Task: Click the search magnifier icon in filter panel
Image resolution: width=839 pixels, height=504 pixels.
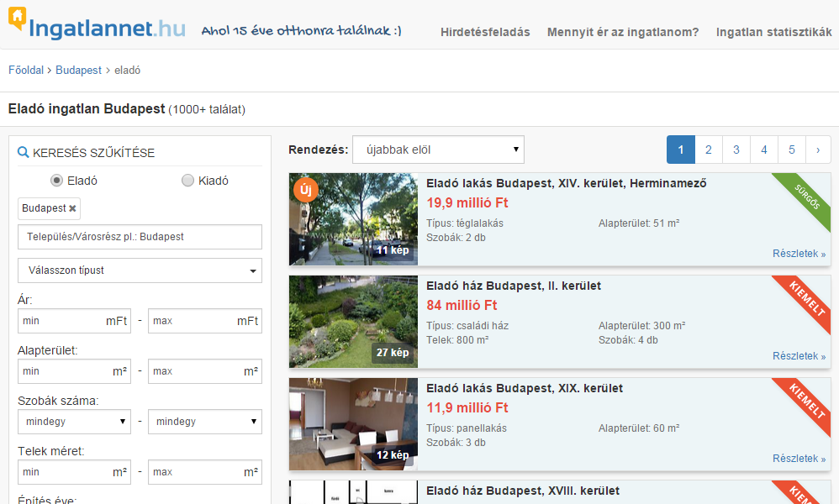Action: [x=24, y=153]
